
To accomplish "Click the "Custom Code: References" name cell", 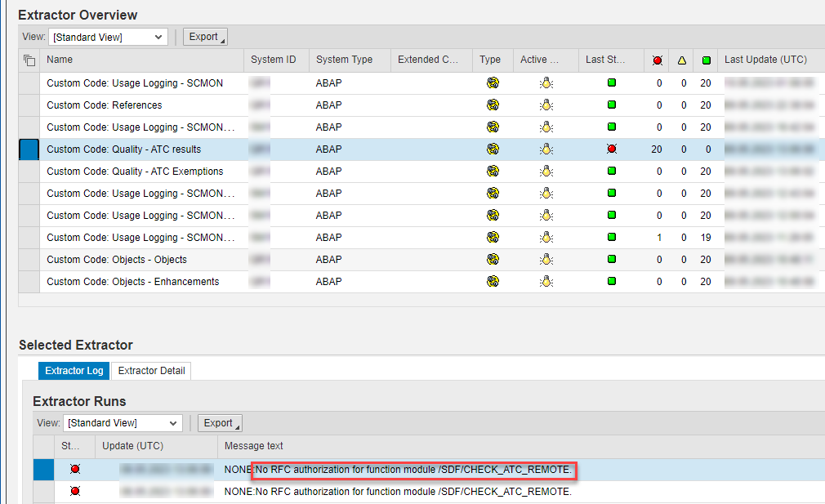I will click(x=105, y=105).
